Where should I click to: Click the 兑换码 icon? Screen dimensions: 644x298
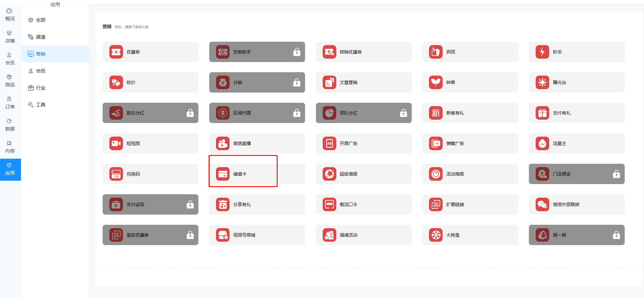(x=116, y=174)
